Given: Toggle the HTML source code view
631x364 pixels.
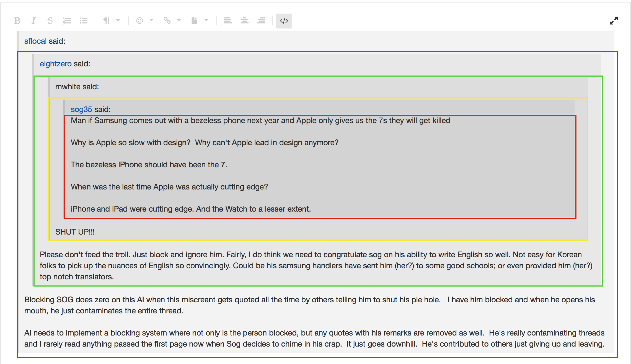Looking at the screenshot, I should (x=284, y=21).
